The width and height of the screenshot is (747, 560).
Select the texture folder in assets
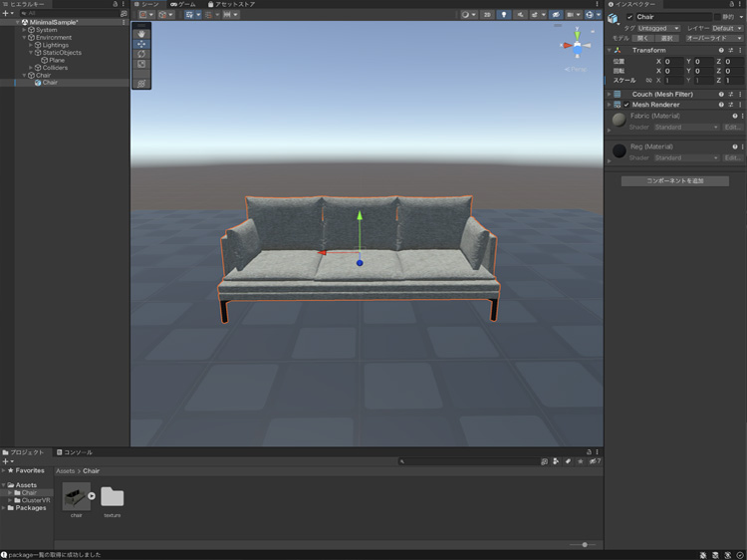click(113, 497)
